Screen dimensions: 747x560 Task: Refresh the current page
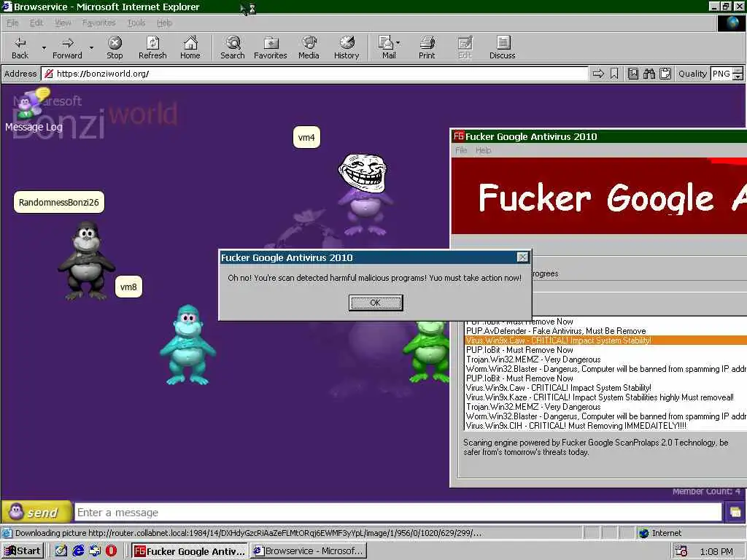click(152, 47)
